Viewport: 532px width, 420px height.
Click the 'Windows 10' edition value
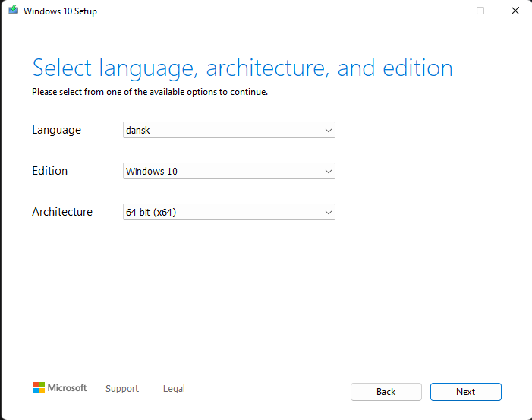tap(152, 172)
